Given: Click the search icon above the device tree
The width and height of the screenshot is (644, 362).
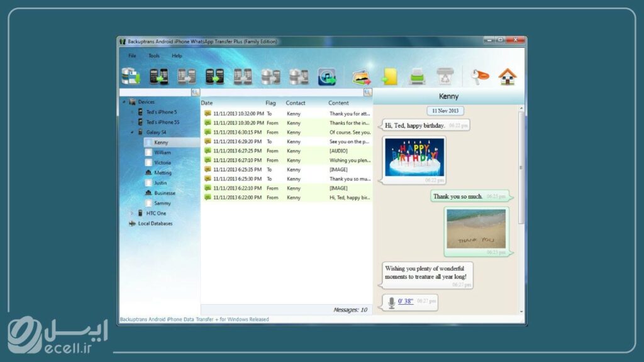Looking at the screenshot, I should [x=196, y=92].
